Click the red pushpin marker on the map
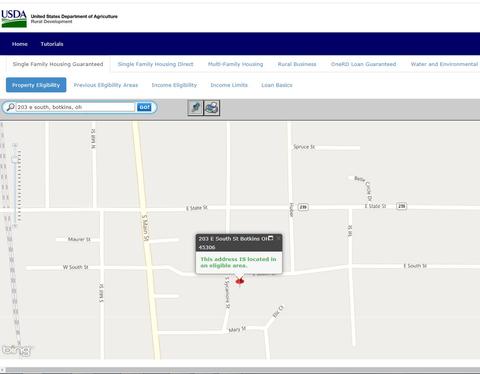This screenshot has height=374, width=480. [x=240, y=281]
